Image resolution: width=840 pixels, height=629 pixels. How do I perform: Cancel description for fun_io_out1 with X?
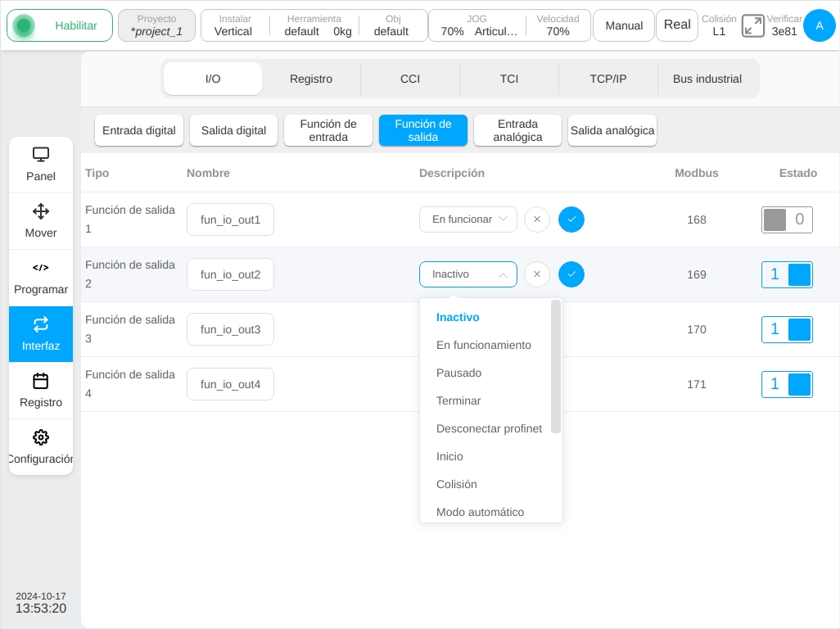(537, 219)
